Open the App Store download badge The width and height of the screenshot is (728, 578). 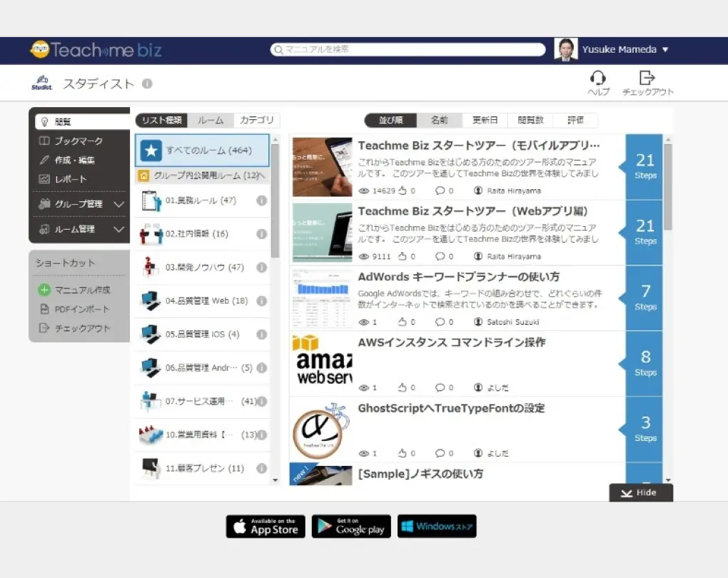tap(266, 527)
